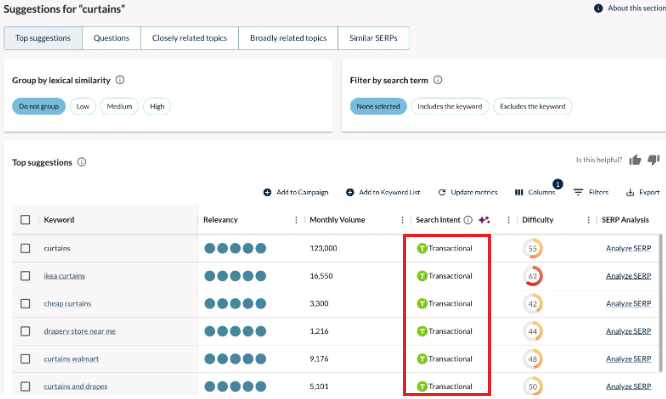Click the Export download icon
The height and width of the screenshot is (399, 666).
pyautogui.click(x=630, y=192)
